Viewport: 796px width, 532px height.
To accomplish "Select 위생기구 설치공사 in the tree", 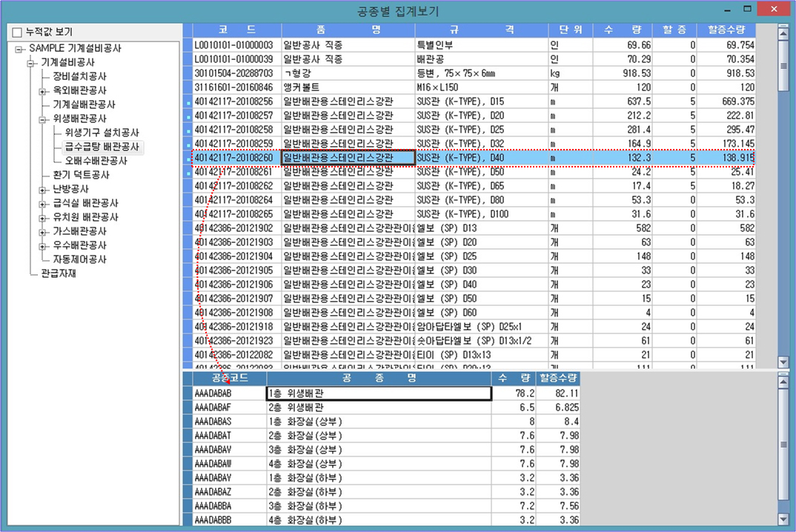I will pos(102,133).
